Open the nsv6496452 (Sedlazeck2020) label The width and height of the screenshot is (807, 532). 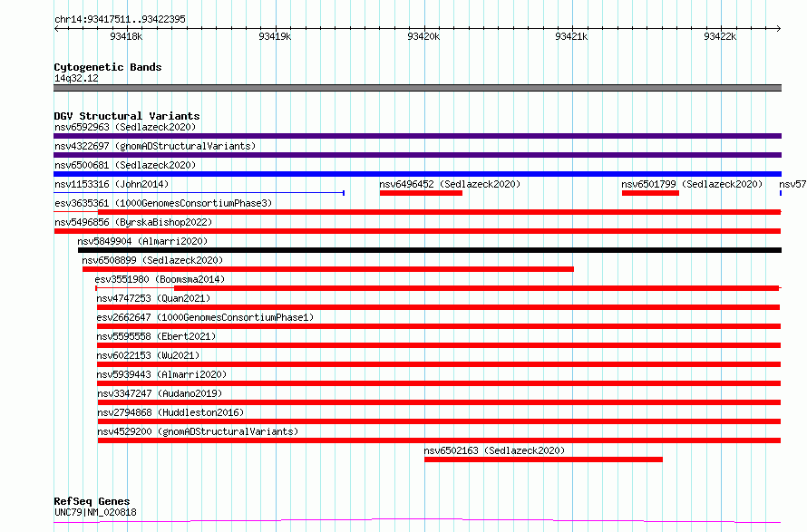pyautogui.click(x=450, y=184)
